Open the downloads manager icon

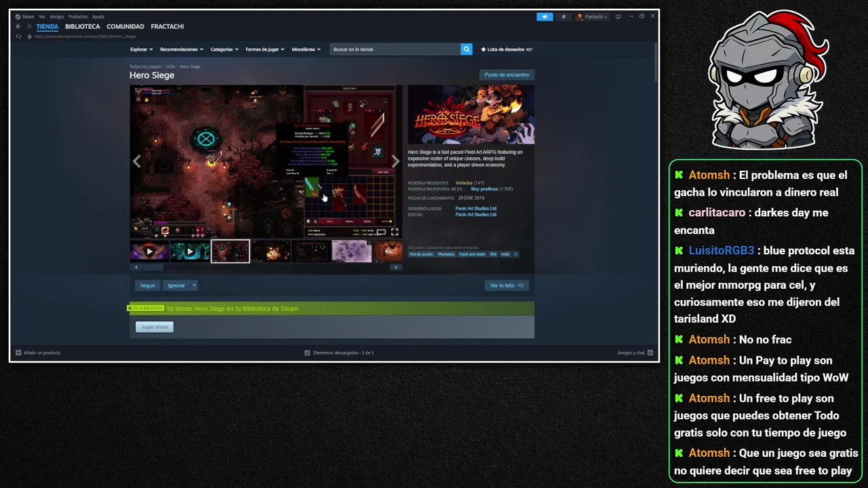307,352
